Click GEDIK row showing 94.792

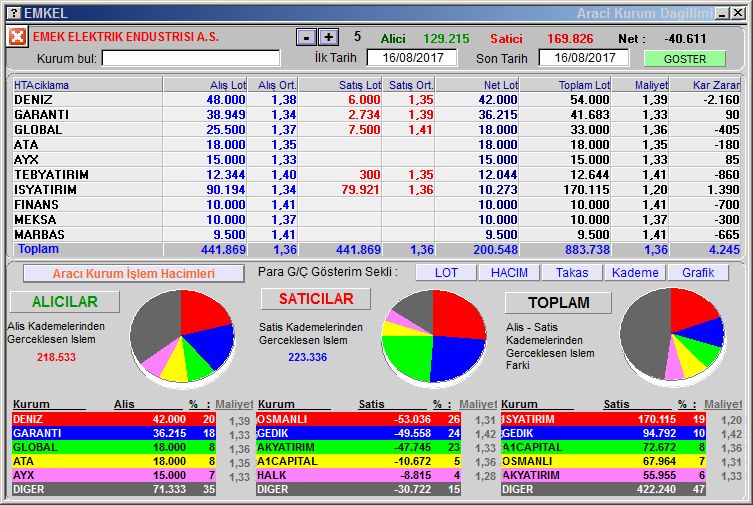click(x=603, y=433)
